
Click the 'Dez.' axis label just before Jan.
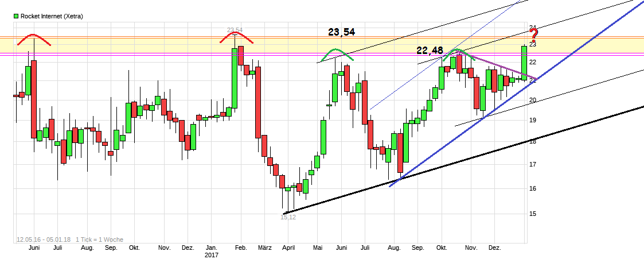tap(188, 248)
